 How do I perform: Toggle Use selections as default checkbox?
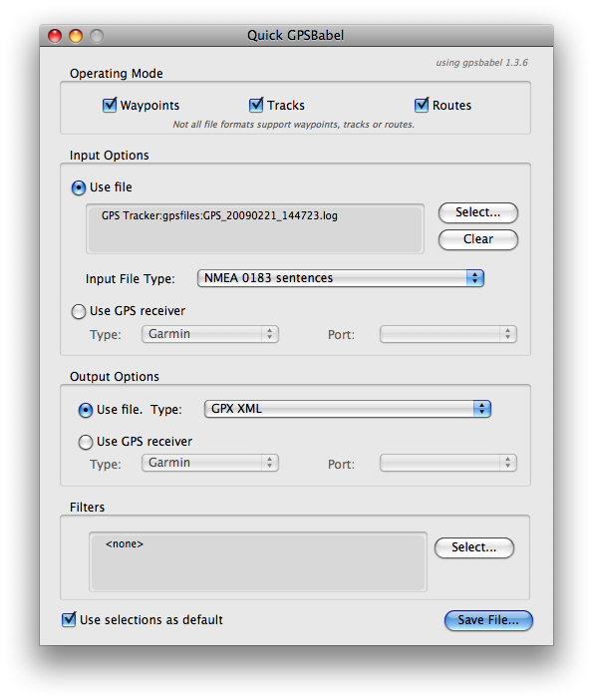point(69,619)
